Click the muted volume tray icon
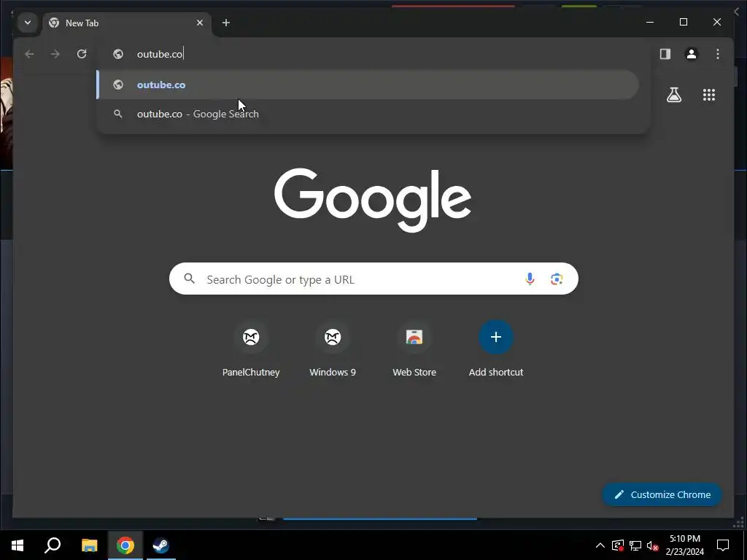747x560 pixels. pyautogui.click(x=652, y=545)
